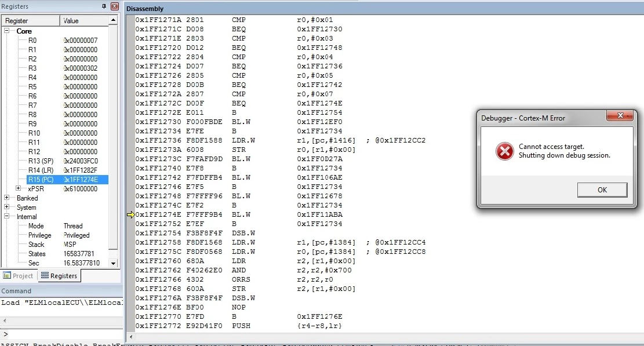The image size is (644, 346).
Task: Expand the System register group
Action: click(7, 207)
